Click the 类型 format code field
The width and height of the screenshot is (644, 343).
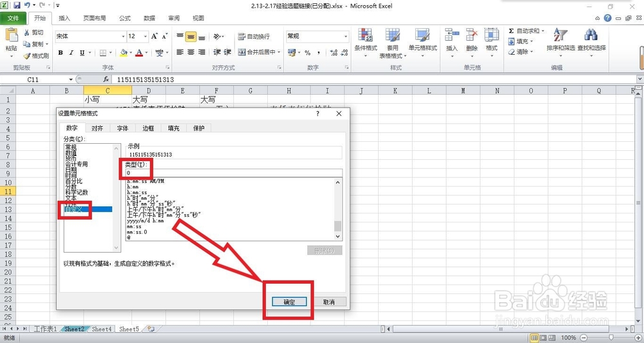point(234,173)
